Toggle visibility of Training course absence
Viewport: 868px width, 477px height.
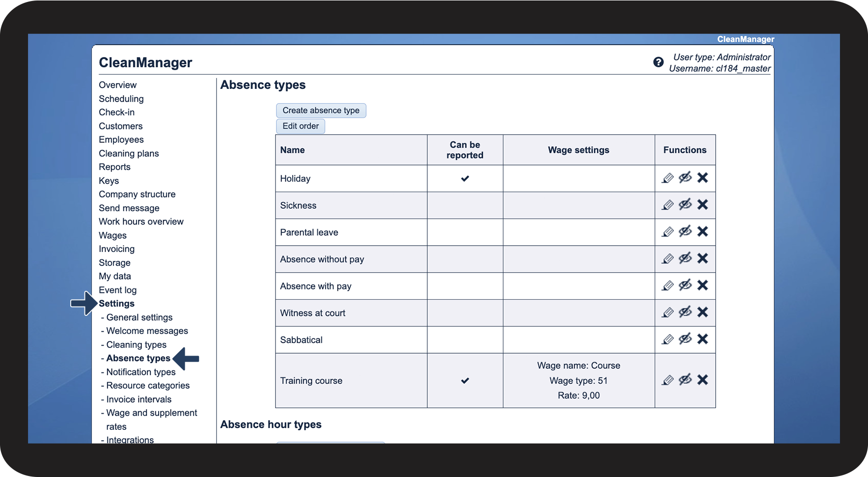click(685, 380)
